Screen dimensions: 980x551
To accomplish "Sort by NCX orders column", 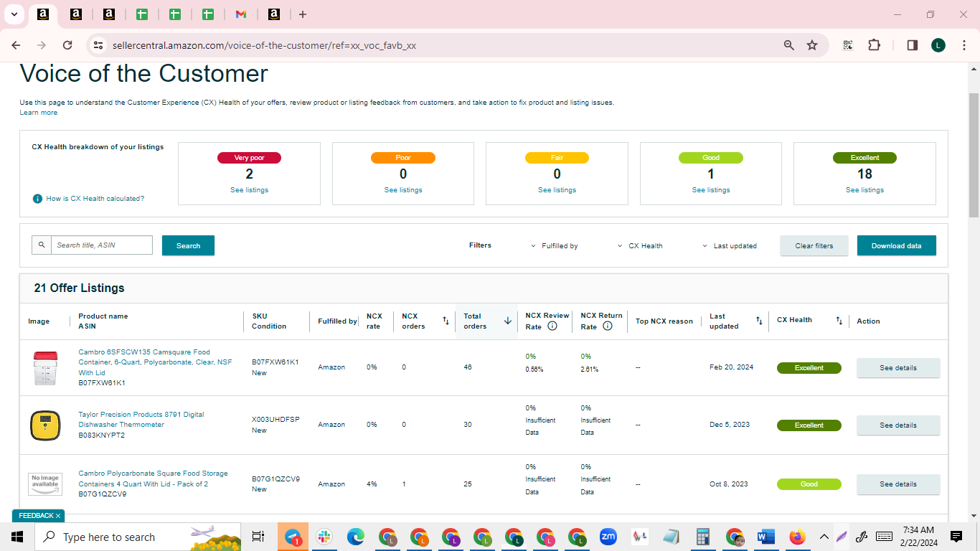I will tap(446, 321).
